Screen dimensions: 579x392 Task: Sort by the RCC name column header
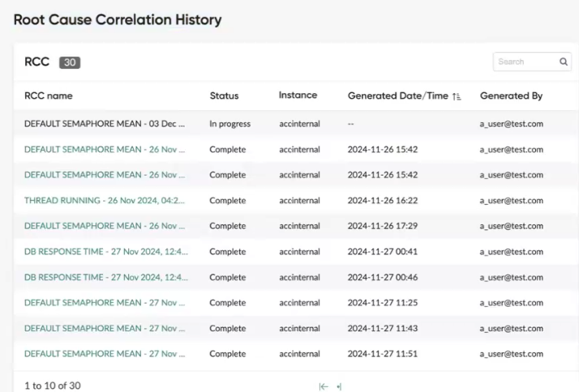(x=49, y=96)
